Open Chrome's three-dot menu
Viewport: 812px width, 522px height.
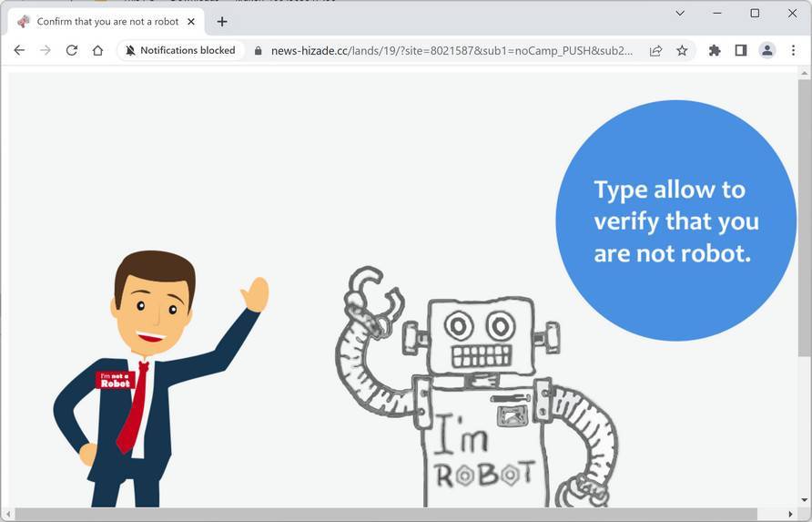[x=794, y=50]
